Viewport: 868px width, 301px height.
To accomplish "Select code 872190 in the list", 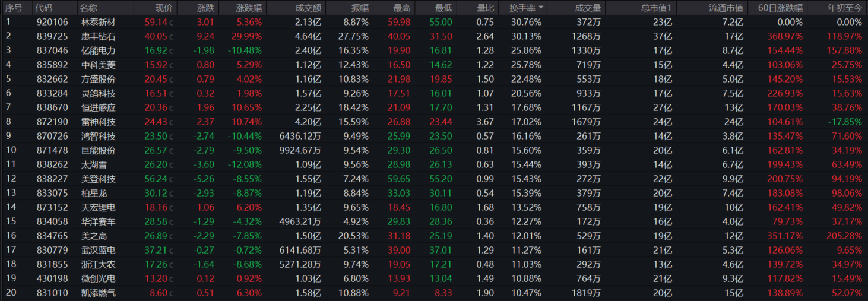I will tap(52, 122).
